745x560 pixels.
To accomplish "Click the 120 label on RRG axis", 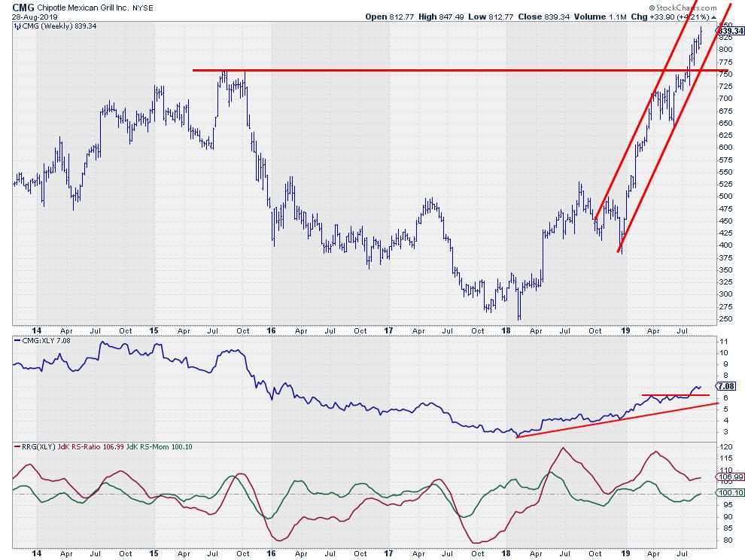I will pyautogui.click(x=725, y=447).
